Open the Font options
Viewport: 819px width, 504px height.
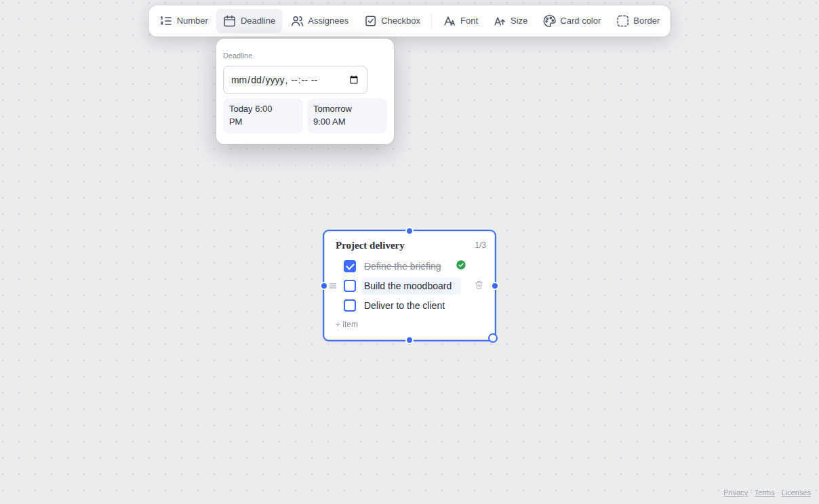[x=461, y=21]
